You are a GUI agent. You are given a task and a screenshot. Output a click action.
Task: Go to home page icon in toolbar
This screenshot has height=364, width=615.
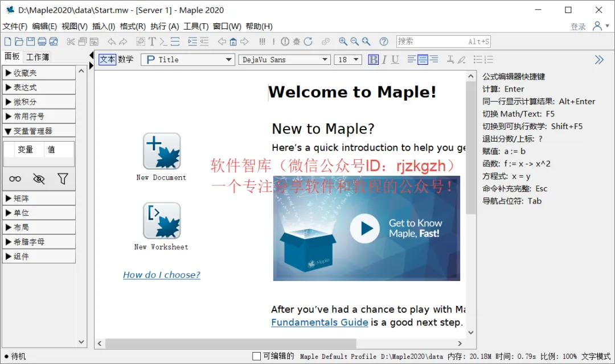tap(233, 42)
